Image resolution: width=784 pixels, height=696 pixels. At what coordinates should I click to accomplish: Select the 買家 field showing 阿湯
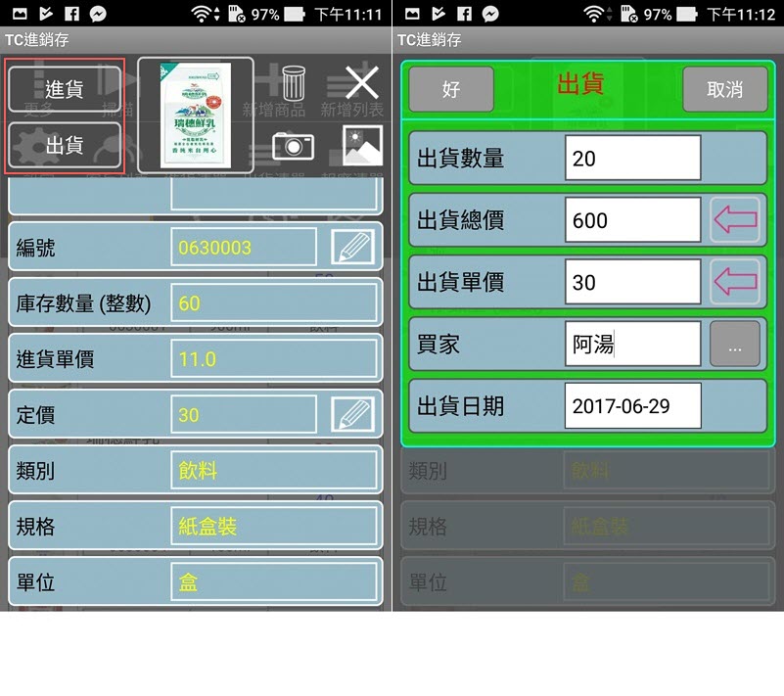[x=633, y=344]
